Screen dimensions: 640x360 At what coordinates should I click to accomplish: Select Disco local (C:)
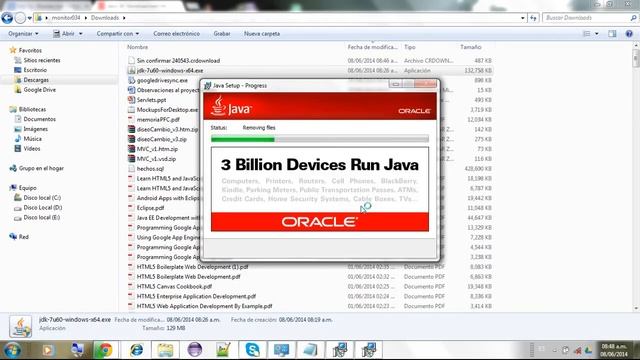coord(38,197)
